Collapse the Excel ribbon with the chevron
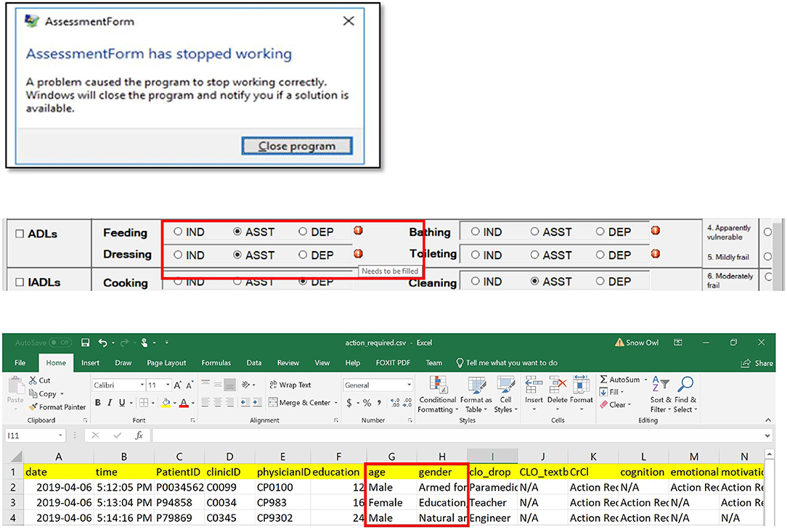The height and width of the screenshot is (532, 787). tap(768, 420)
